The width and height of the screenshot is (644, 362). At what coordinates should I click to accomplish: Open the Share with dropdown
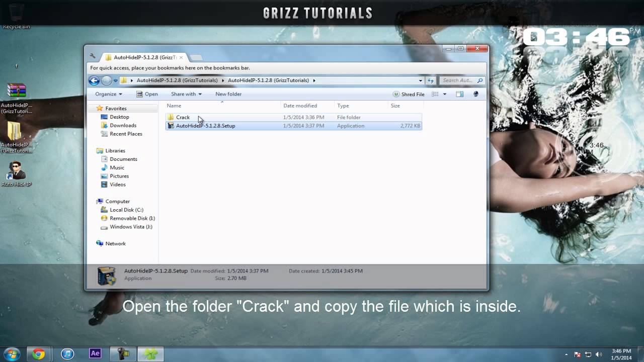point(186,94)
